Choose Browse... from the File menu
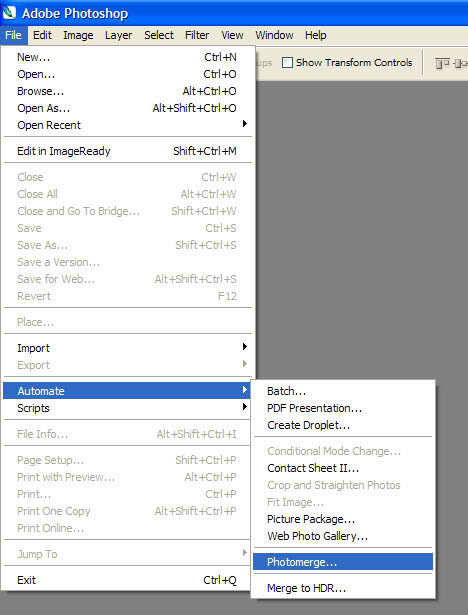 point(127,91)
